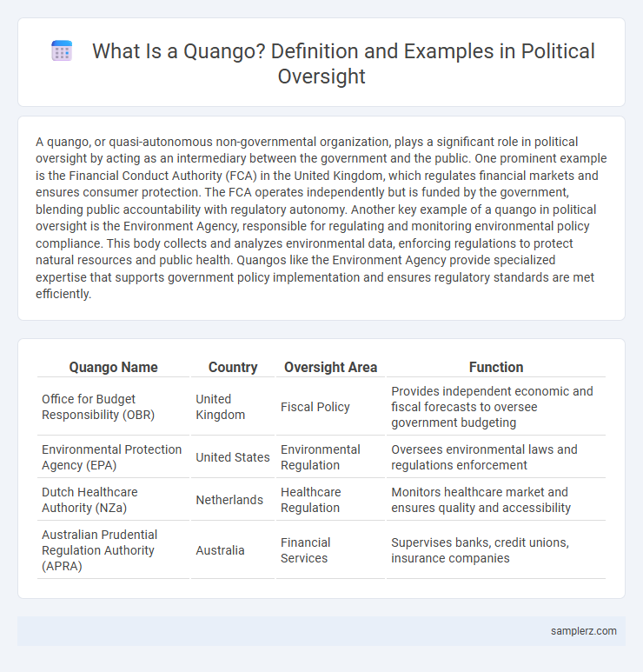The height and width of the screenshot is (672, 643).
Task: Click the calendar icon beside the title
Action: tap(62, 51)
